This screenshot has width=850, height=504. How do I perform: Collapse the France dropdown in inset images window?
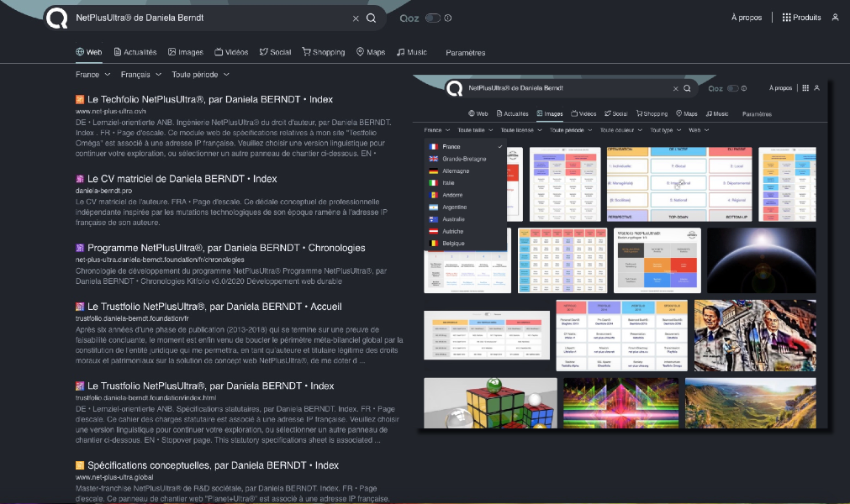coord(437,130)
